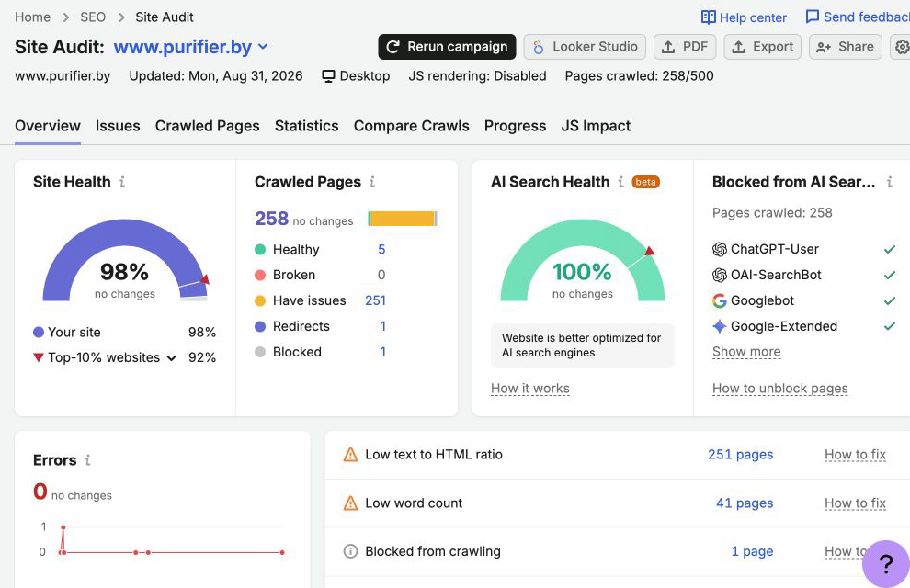Click the OAI-SearchBot logo icon
Viewport: 910px width, 588px height.
click(x=719, y=275)
